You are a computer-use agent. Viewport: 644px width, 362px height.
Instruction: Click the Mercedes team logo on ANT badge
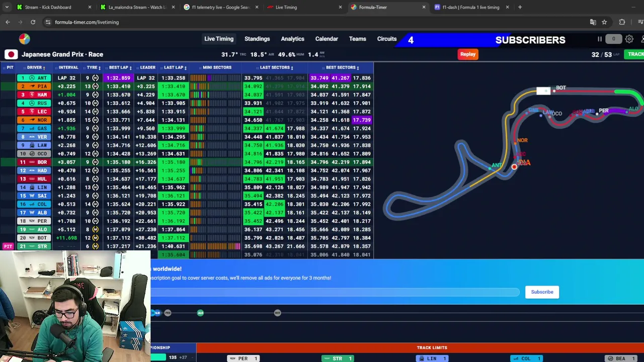32,78
